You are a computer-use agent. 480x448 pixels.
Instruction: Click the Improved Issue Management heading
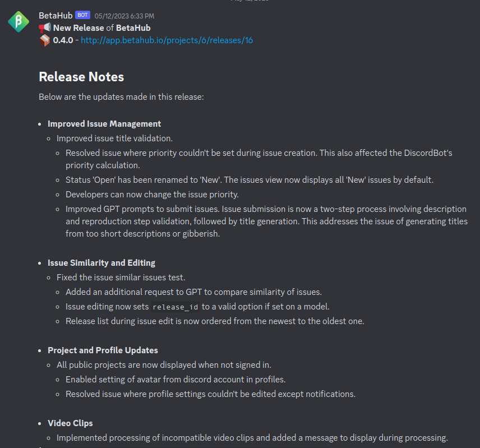[x=104, y=124]
